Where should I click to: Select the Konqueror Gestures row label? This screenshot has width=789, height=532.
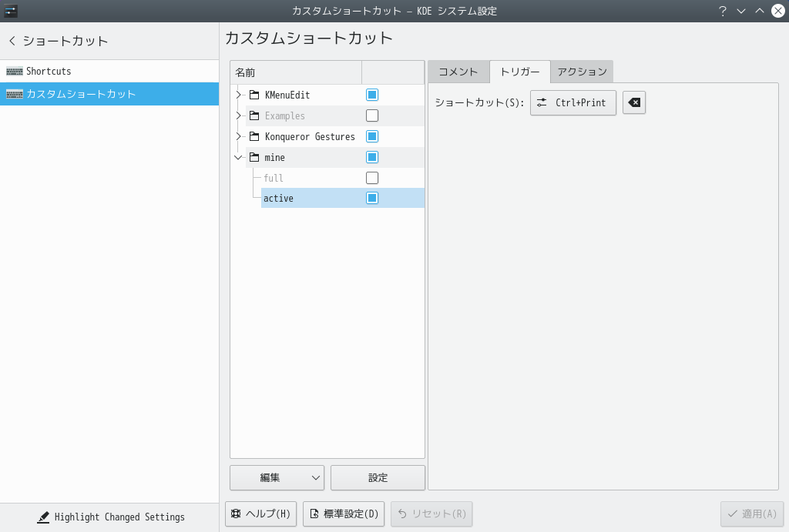tap(310, 136)
